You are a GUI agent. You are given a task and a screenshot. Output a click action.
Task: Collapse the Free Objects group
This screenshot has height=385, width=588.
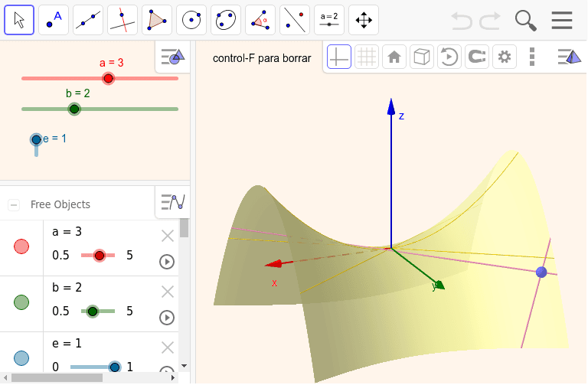click(14, 204)
